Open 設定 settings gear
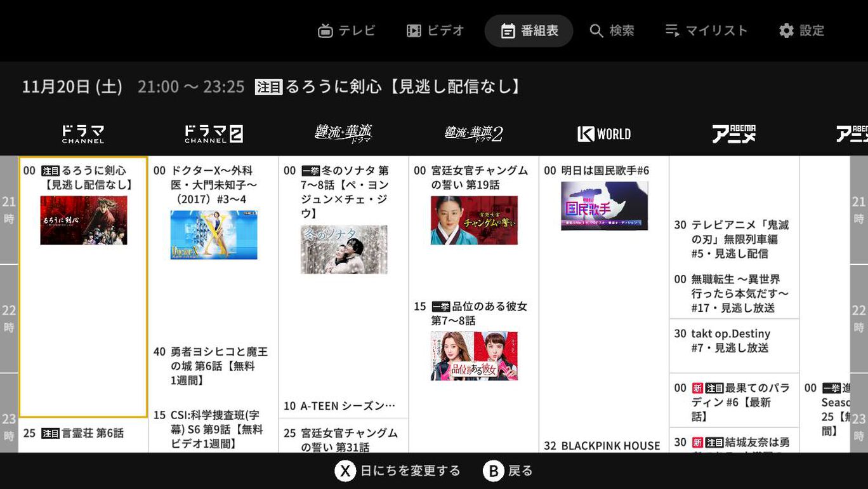The image size is (868, 489). [801, 30]
